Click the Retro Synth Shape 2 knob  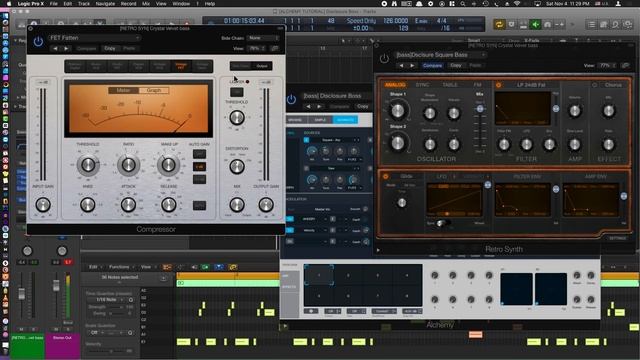click(x=398, y=143)
